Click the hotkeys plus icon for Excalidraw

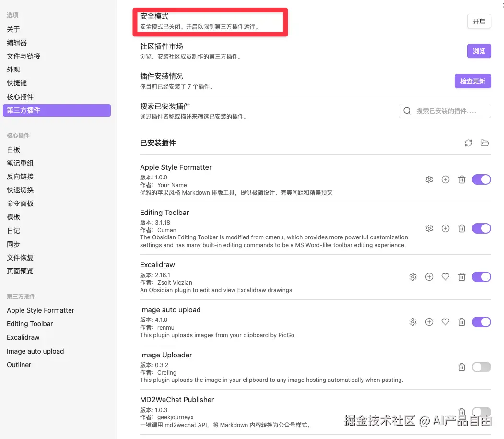click(x=429, y=277)
